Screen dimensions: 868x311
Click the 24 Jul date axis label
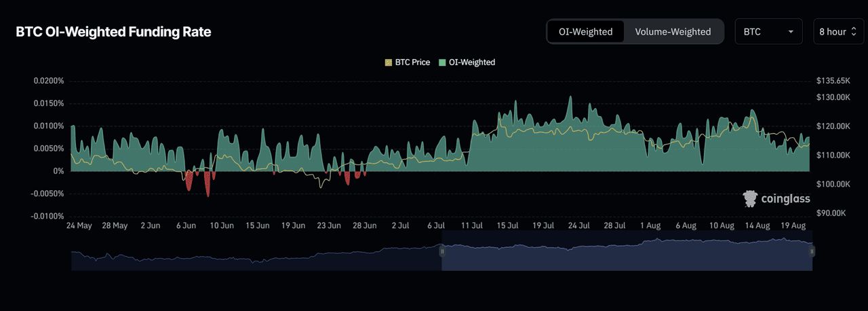[578, 225]
